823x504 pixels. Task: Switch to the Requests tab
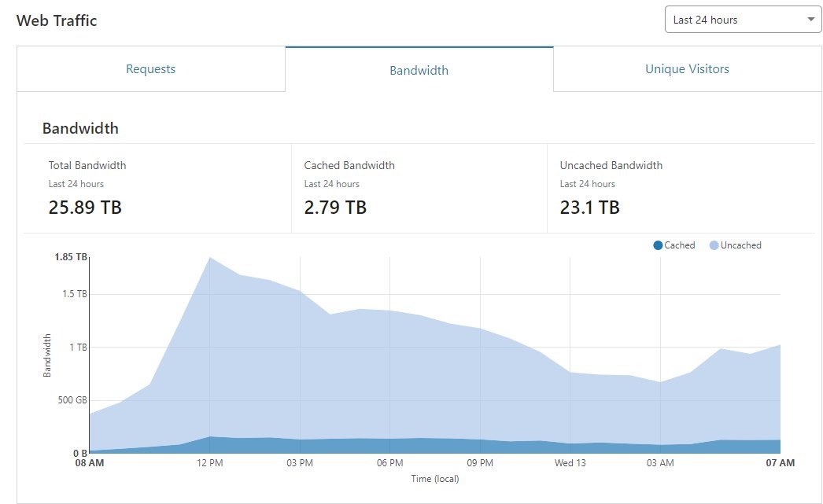tap(150, 69)
